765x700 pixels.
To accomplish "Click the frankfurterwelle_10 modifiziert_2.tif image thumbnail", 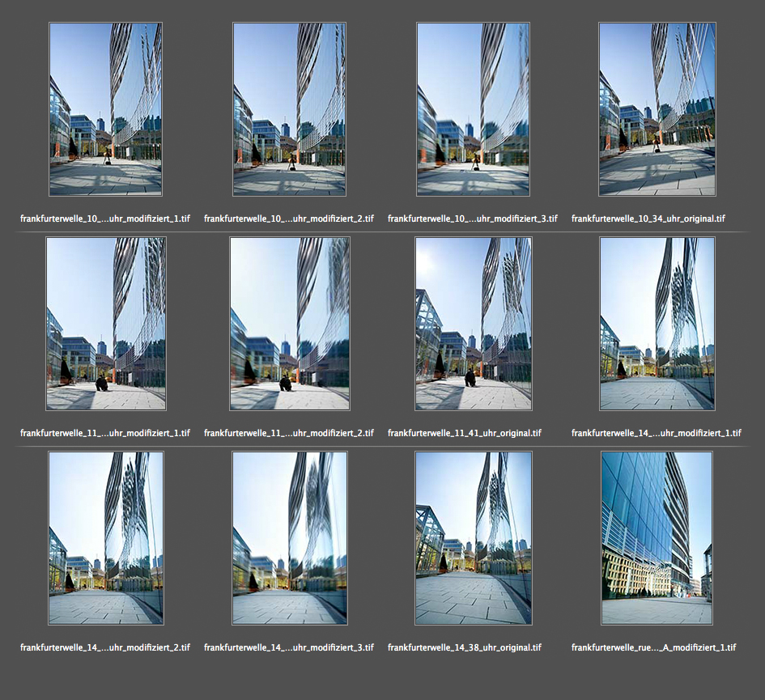I will [x=289, y=109].
